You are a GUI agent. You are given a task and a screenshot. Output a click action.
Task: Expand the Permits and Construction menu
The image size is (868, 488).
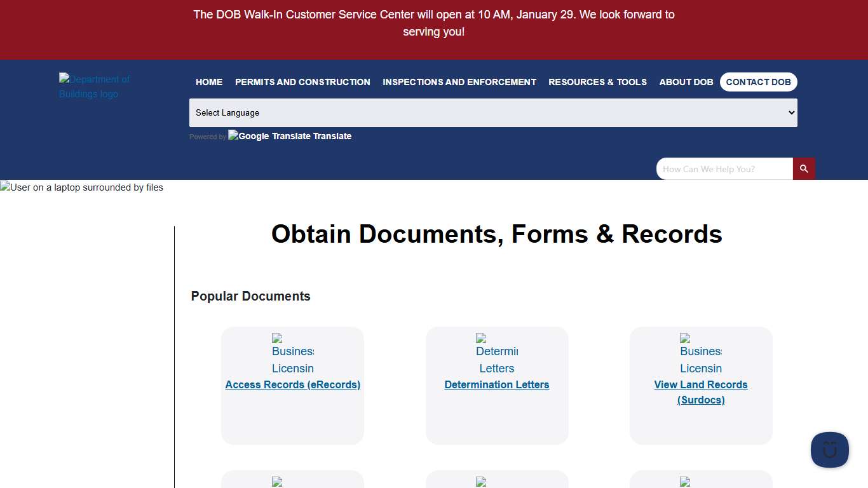coord(302,82)
